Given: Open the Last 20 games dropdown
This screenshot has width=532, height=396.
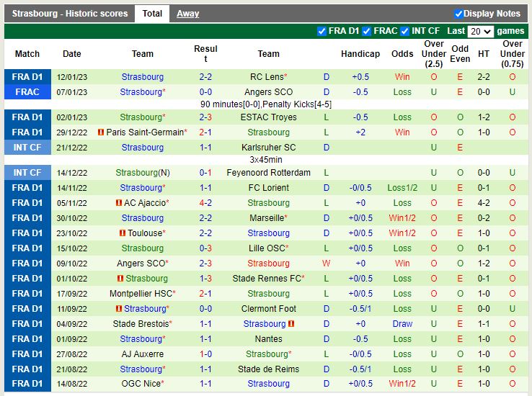Looking at the screenshot, I should point(480,32).
